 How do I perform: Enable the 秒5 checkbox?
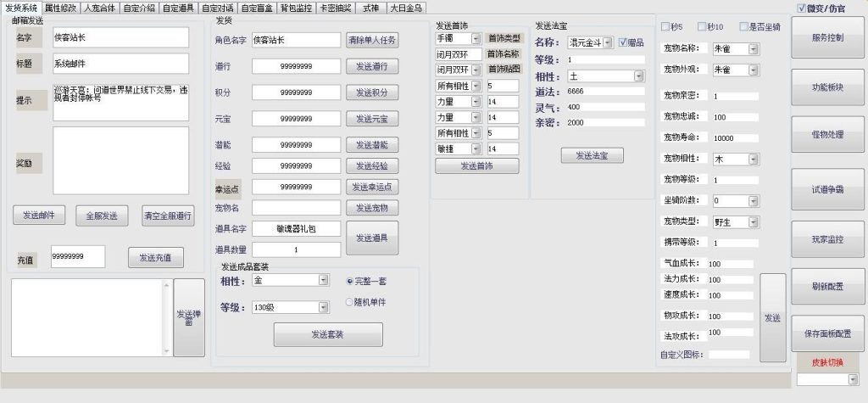pos(665,26)
